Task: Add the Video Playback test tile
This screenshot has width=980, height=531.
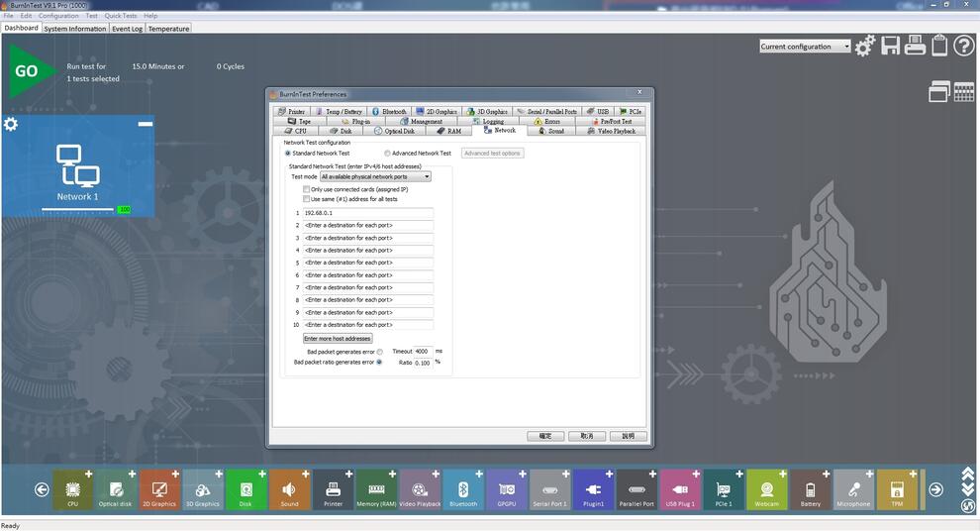Action: 436,475
